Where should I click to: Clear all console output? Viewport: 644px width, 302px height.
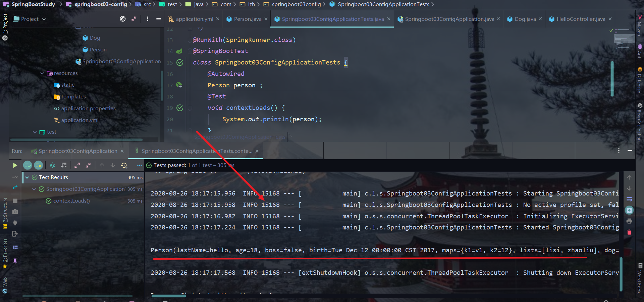[x=629, y=232]
